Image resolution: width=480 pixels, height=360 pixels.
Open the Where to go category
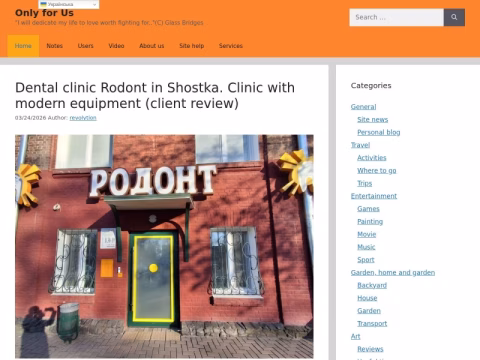pos(377,171)
